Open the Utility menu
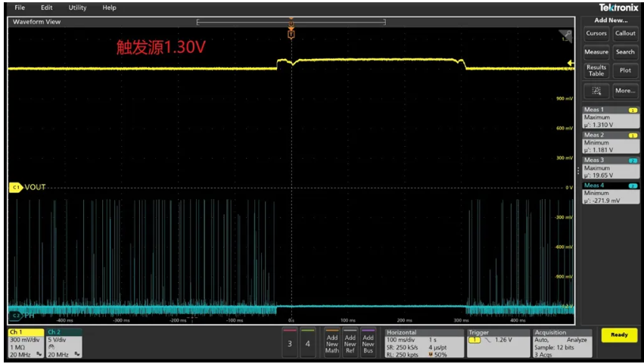Screen dimensions: 644x364 coord(77,8)
